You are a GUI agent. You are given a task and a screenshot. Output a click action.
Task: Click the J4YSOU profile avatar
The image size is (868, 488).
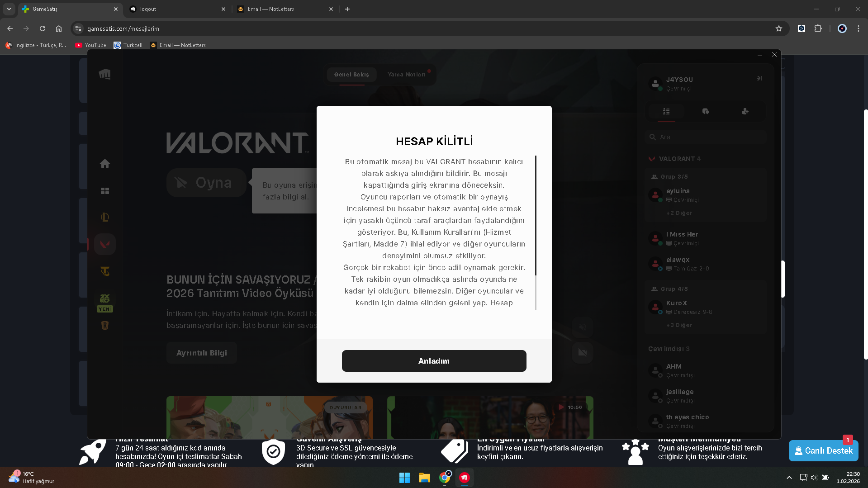pos(655,83)
